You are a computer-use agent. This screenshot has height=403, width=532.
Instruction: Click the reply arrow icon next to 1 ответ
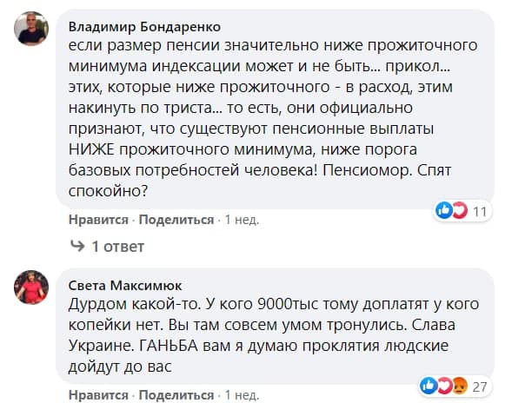(x=77, y=248)
